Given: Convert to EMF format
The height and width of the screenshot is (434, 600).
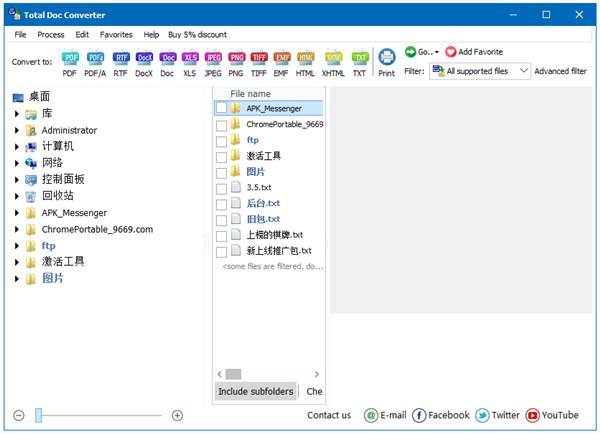Looking at the screenshot, I should point(281,64).
